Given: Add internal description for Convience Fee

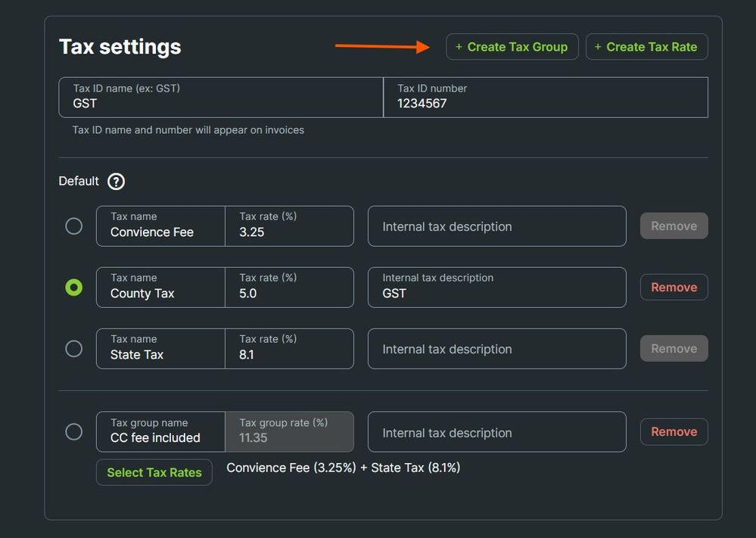Looking at the screenshot, I should (496, 226).
